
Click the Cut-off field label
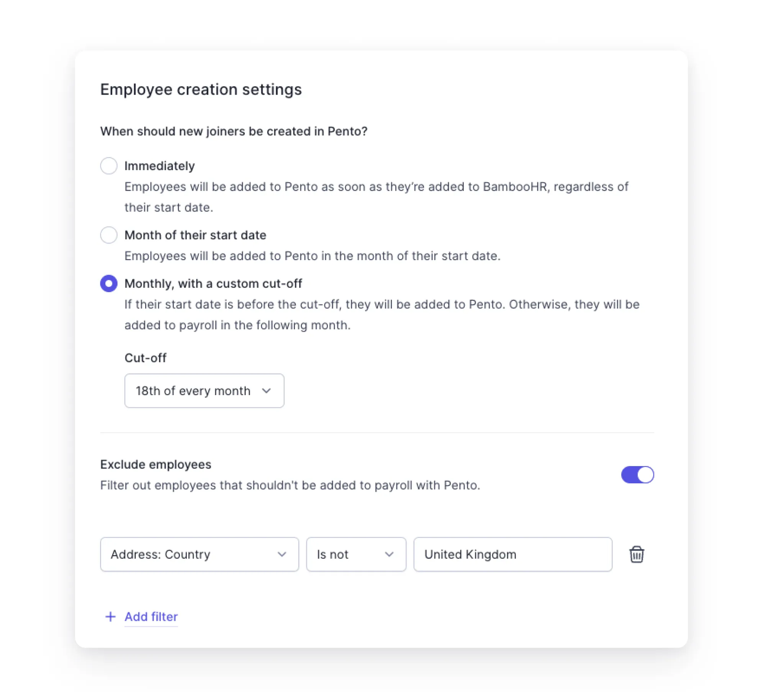[x=145, y=358]
